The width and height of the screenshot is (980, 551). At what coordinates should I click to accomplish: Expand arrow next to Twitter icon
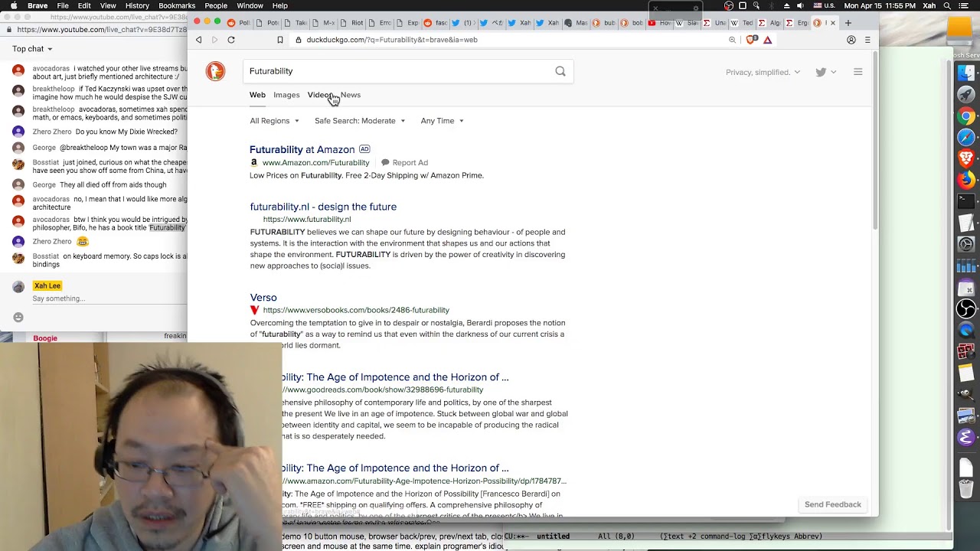tap(834, 72)
